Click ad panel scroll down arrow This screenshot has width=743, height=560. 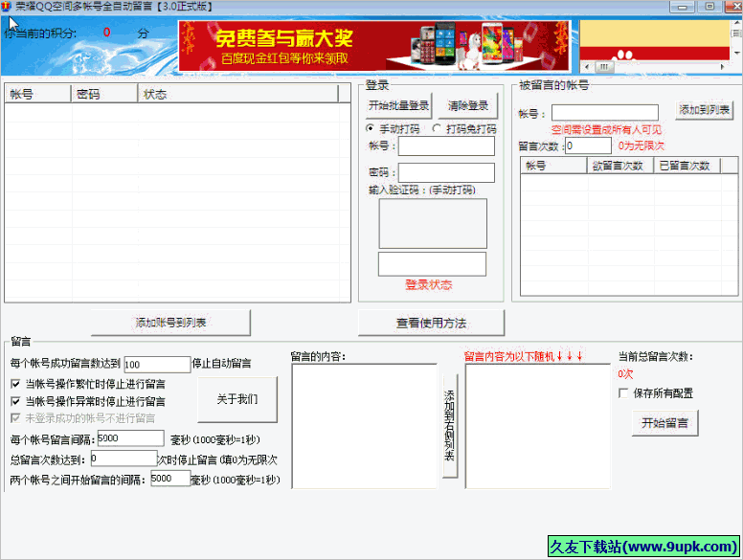click(x=737, y=52)
